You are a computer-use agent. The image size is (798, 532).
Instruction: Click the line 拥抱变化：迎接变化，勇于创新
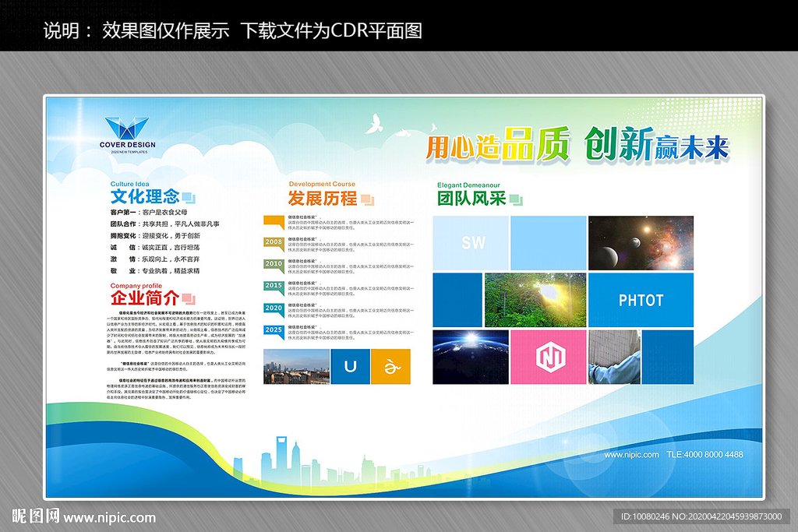[x=155, y=235]
